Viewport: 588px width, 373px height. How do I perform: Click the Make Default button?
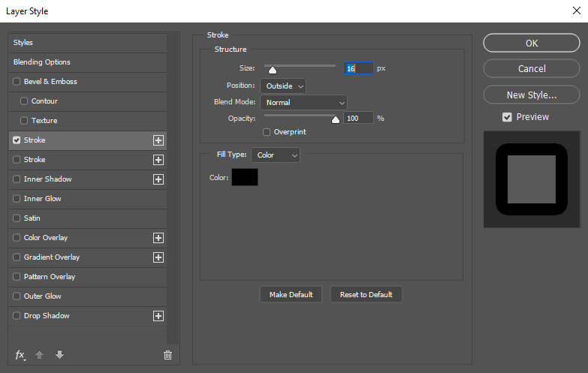(291, 295)
